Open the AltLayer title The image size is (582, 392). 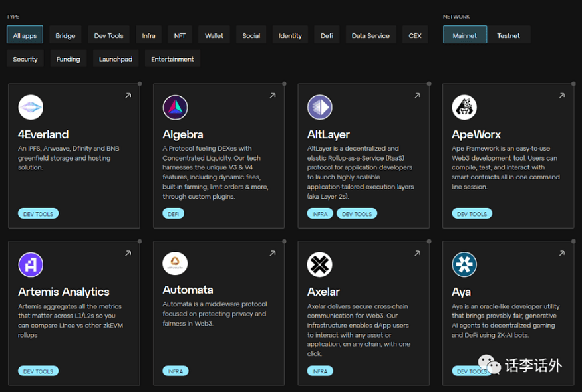329,134
